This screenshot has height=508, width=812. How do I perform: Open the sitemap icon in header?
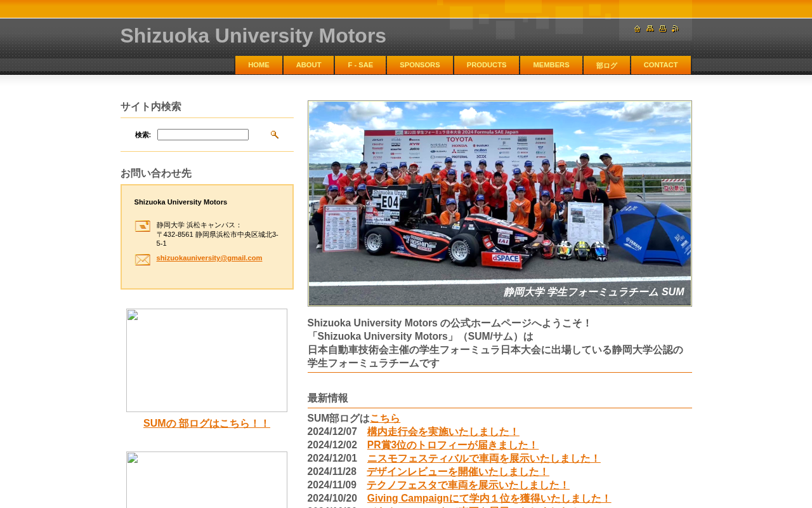650,29
